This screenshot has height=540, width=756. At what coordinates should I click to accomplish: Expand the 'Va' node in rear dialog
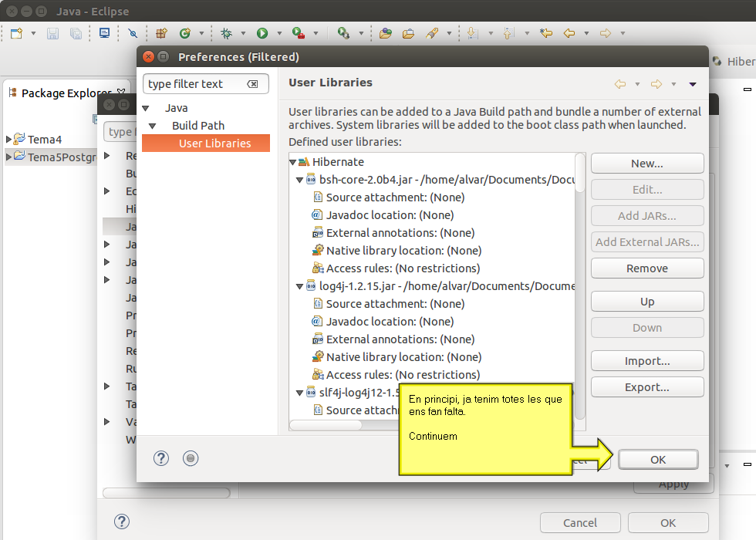107,422
